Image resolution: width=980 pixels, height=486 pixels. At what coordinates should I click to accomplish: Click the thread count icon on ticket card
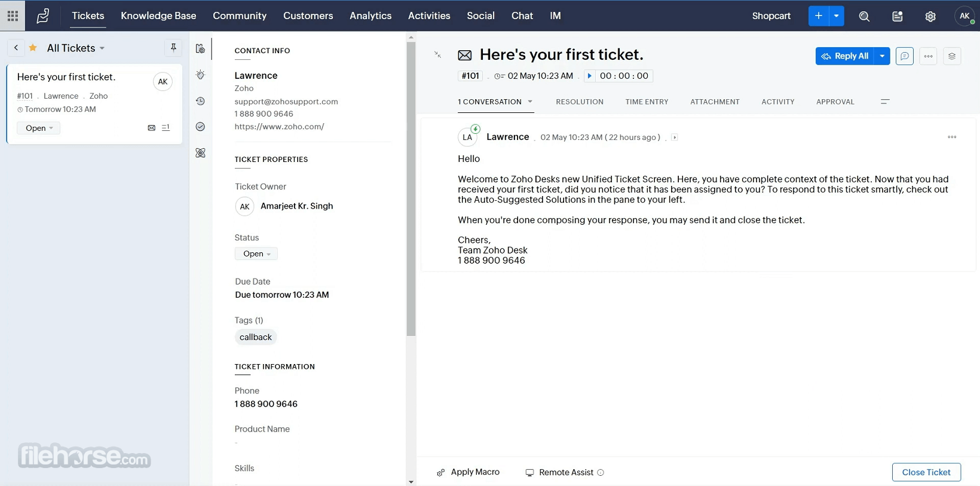166,127
